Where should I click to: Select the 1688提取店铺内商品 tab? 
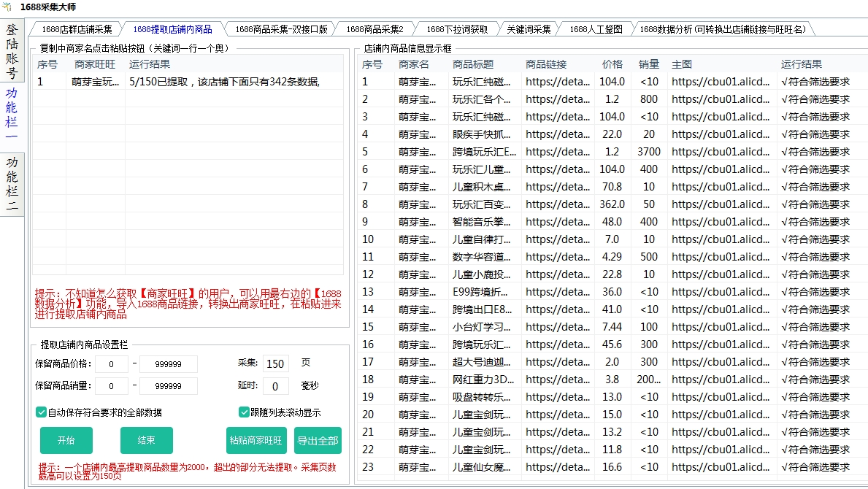pyautogui.click(x=172, y=29)
